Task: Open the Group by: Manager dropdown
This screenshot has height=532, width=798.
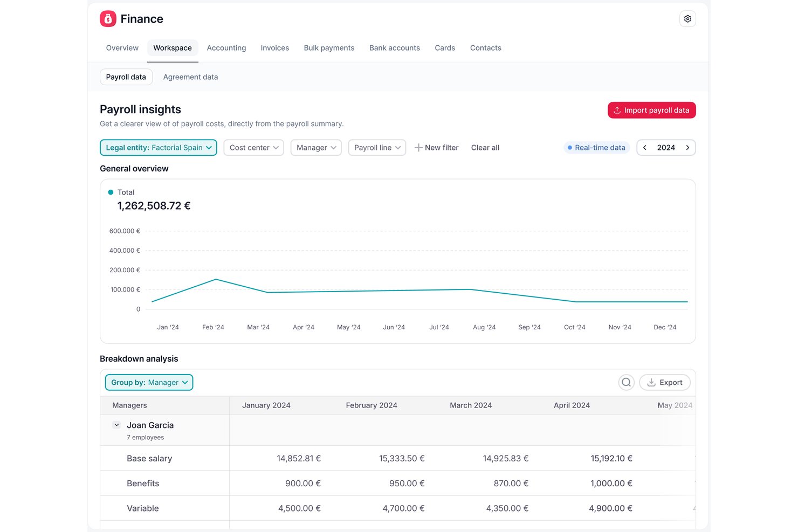Action: [x=149, y=382]
